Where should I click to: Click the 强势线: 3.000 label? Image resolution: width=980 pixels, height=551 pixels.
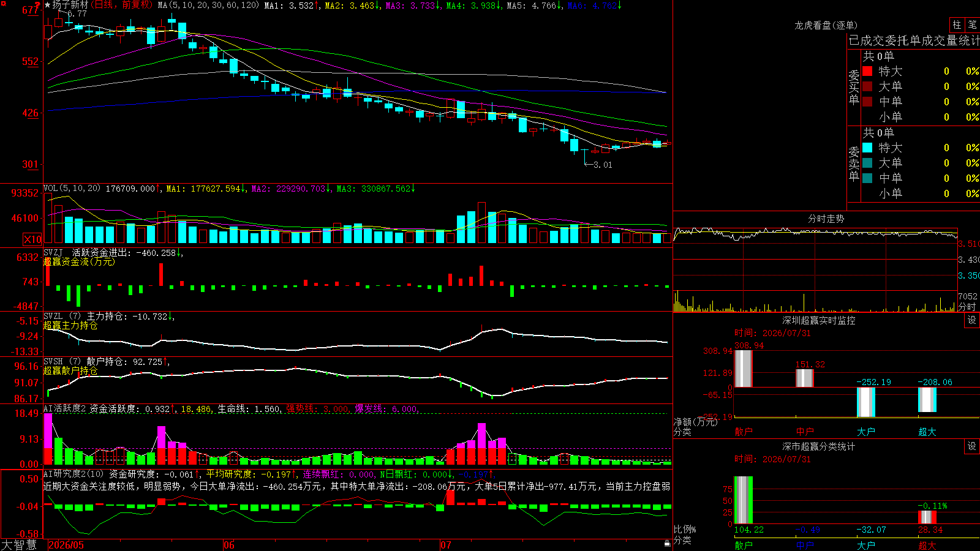pyautogui.click(x=318, y=409)
